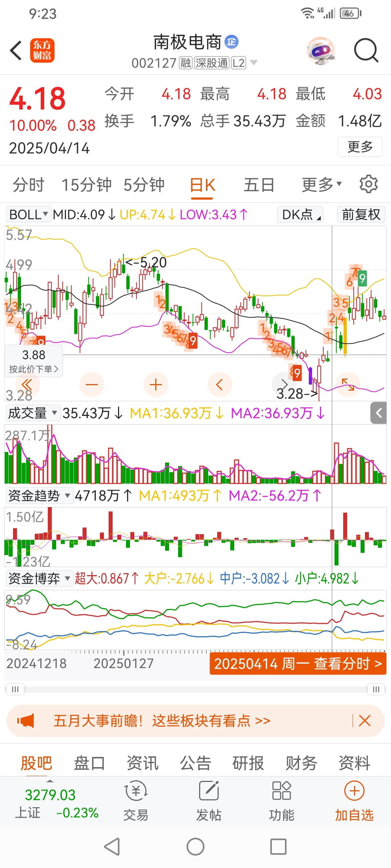Image resolution: width=391 pixels, height=868 pixels.
Task: Switch to 15分钟 chart tab
Action: coord(87,184)
